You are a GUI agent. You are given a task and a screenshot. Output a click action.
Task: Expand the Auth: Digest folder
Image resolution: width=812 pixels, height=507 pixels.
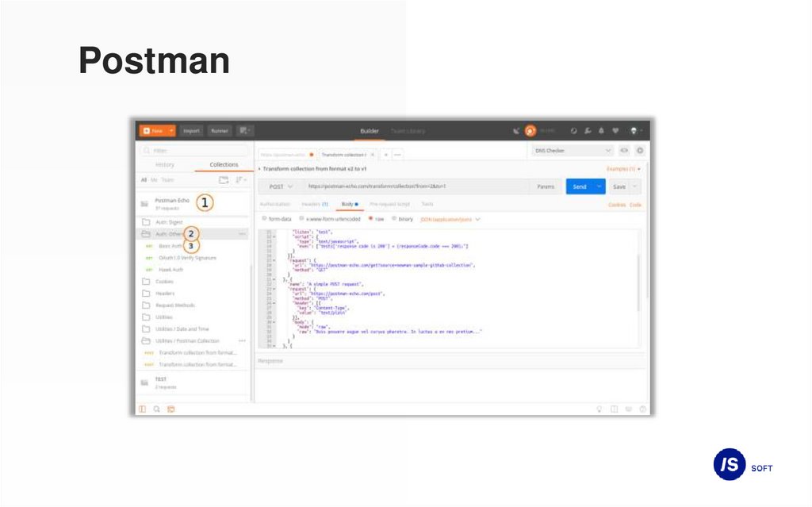[x=192, y=222]
